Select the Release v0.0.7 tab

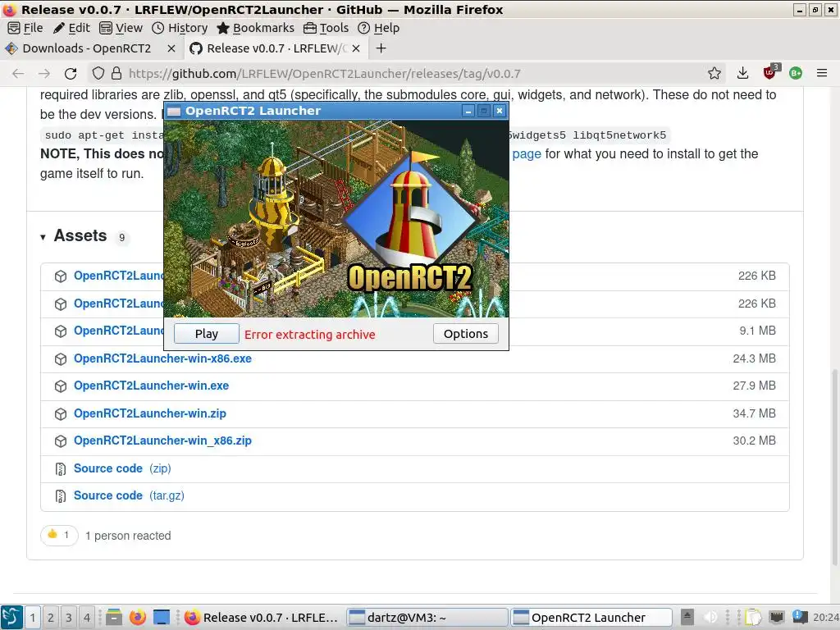coord(276,48)
